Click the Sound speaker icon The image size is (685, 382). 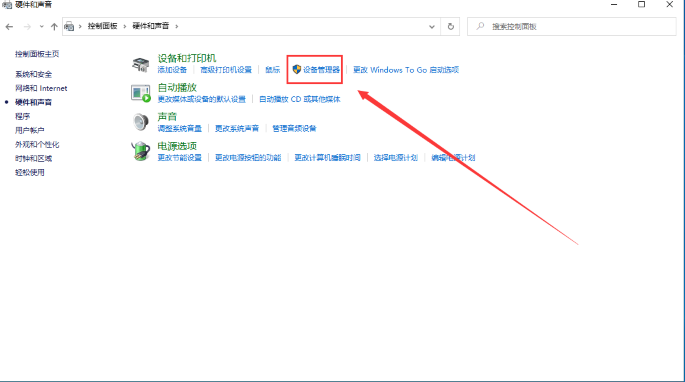(x=141, y=122)
